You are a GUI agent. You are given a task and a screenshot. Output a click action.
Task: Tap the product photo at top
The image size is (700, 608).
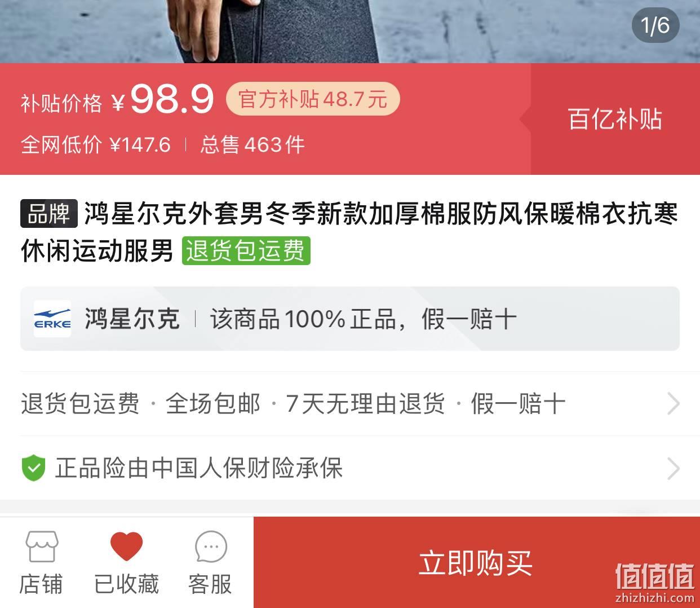(x=350, y=31)
